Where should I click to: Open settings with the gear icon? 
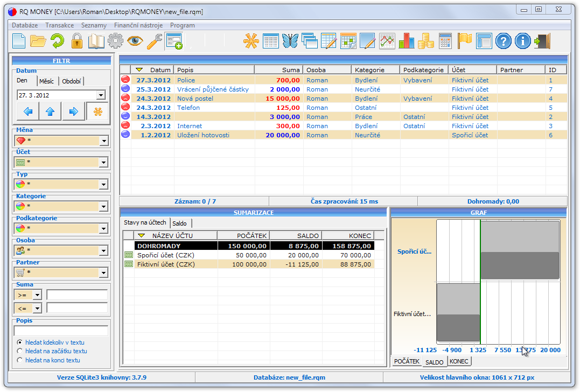click(x=115, y=41)
